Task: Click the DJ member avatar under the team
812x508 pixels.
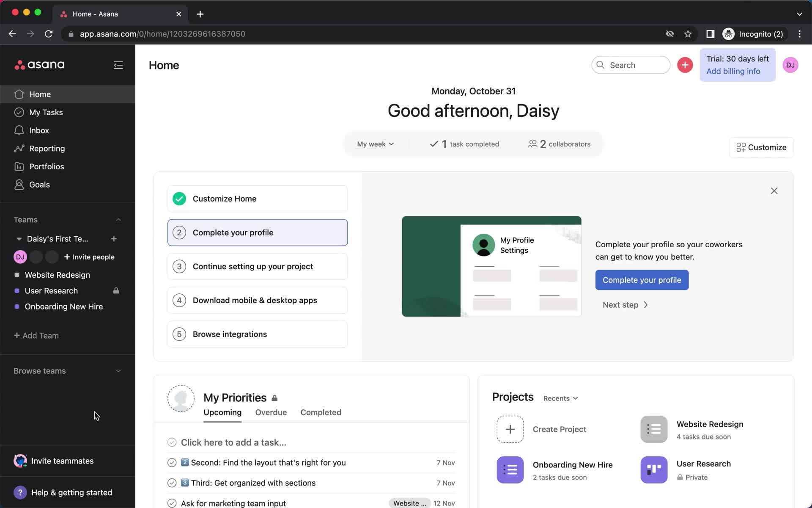Action: pos(20,257)
